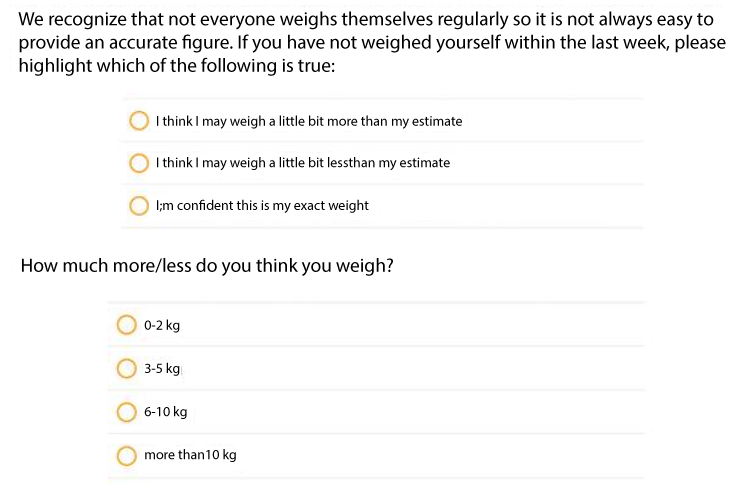Image resolution: width=740 pixels, height=495 pixels.
Task: Click the '0-2 kg' label text
Action: coord(162,325)
